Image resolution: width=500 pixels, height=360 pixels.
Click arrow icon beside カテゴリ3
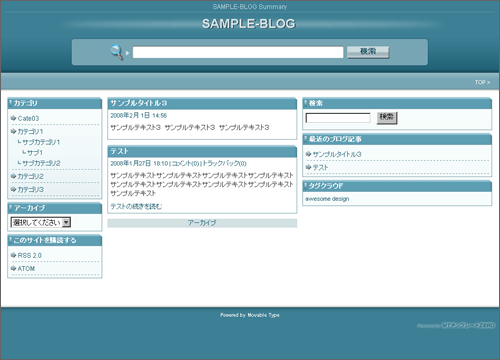coord(13,189)
